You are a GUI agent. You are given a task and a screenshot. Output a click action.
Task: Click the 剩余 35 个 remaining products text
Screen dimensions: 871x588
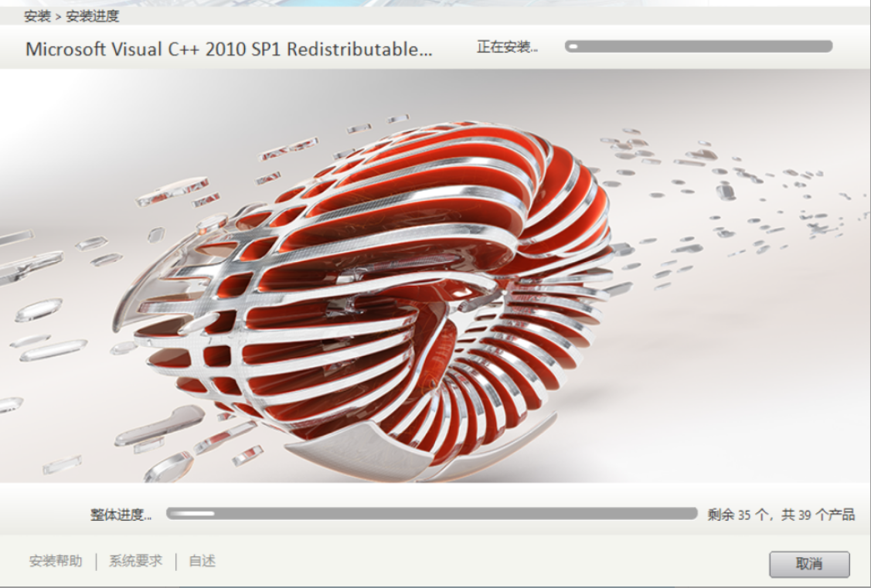[781, 515]
